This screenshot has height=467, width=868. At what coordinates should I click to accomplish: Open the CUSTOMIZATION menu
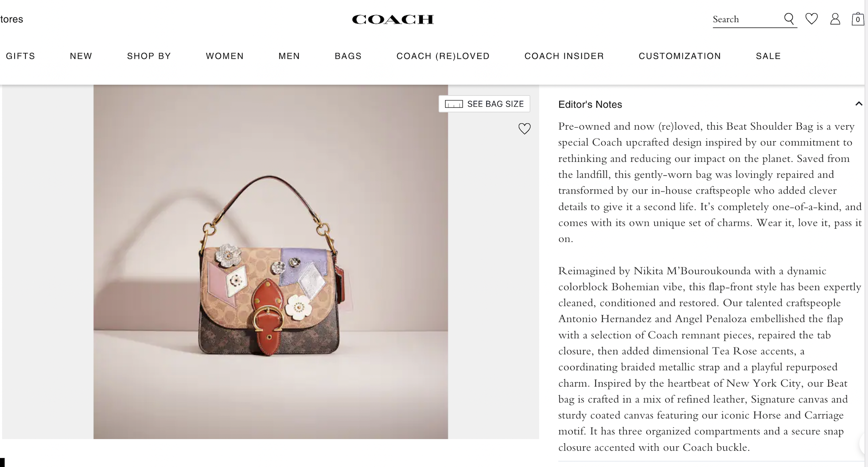pos(680,56)
